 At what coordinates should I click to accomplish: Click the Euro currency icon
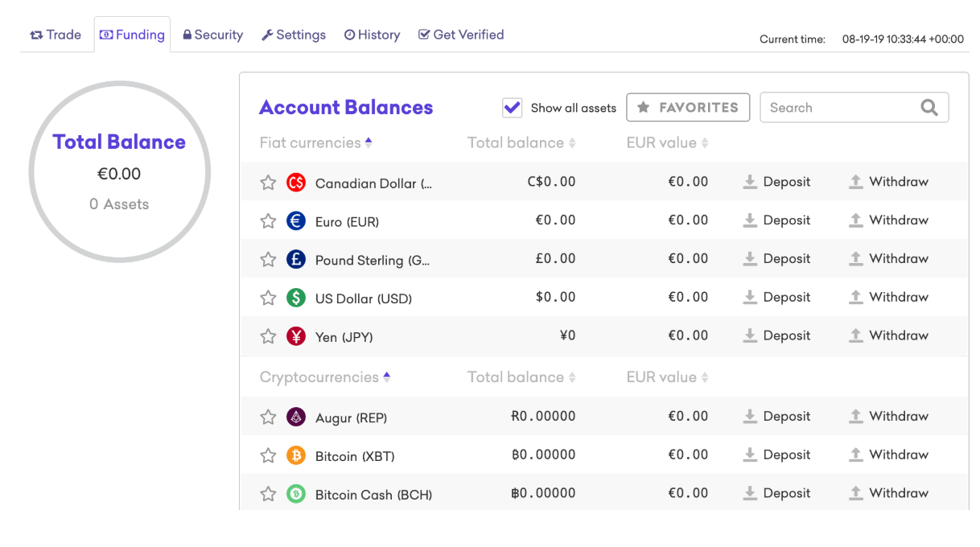[x=296, y=220]
